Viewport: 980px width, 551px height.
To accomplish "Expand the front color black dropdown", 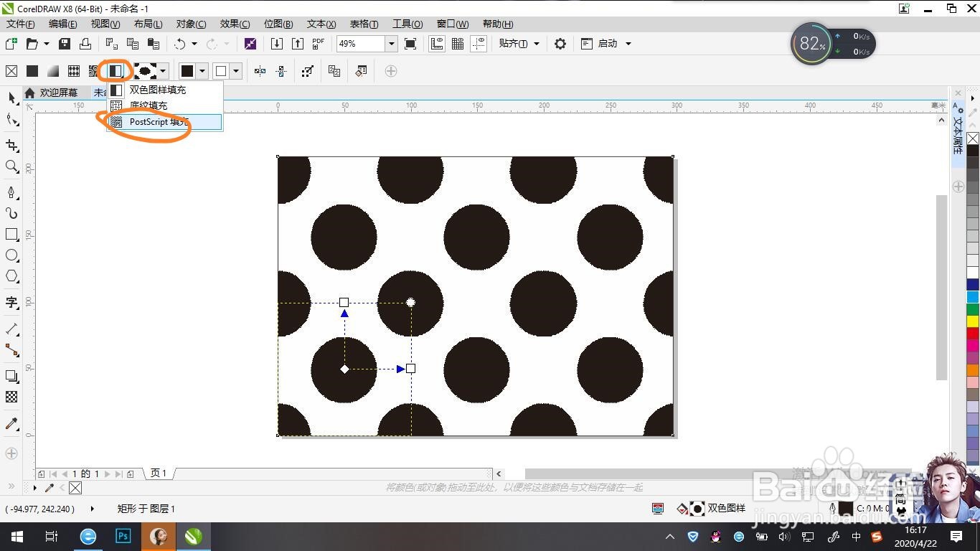I will 203,71.
